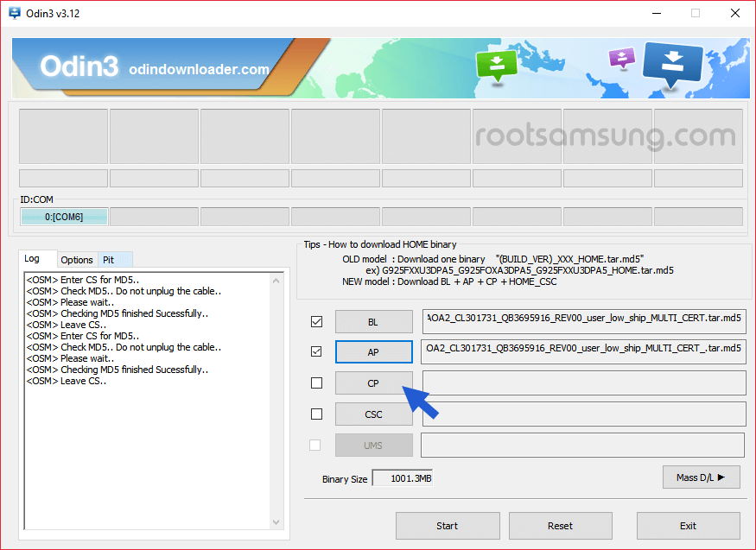The height and width of the screenshot is (550, 756).
Task: Click 'NEW model : Download BL + AP + CP + HOME_CSC' tip
Action: click(449, 281)
